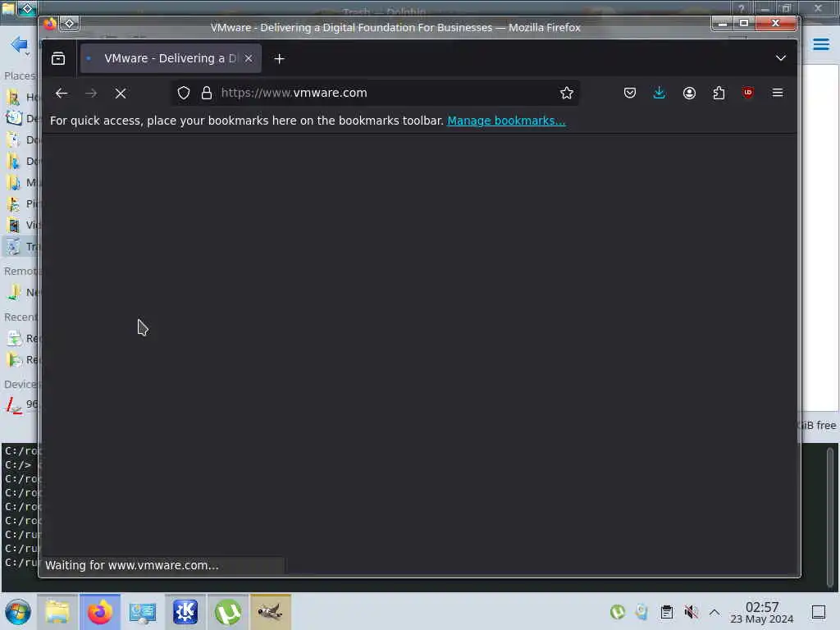840x630 pixels.
Task: Open Firefox account menu
Action: pos(689,93)
